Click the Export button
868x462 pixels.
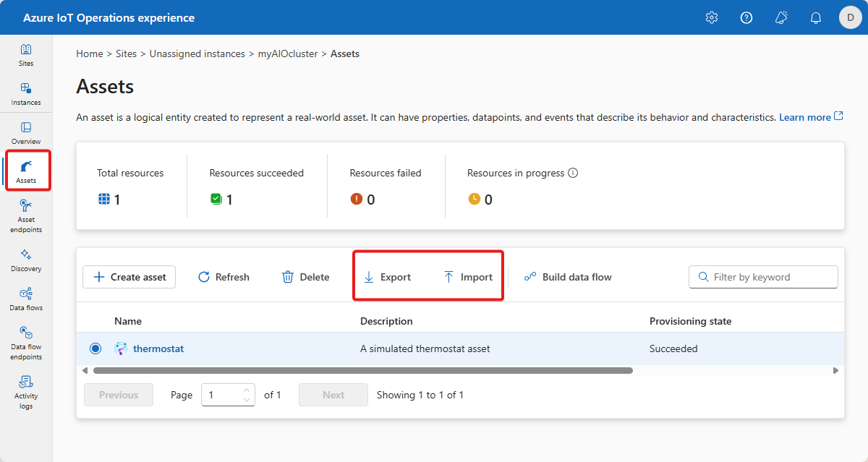pos(387,277)
